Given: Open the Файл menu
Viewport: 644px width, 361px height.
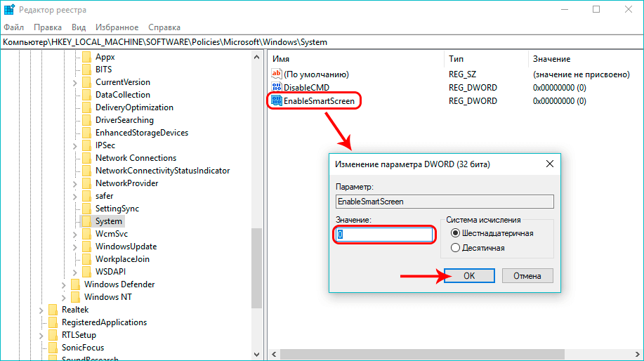Looking at the screenshot, I should (x=13, y=27).
